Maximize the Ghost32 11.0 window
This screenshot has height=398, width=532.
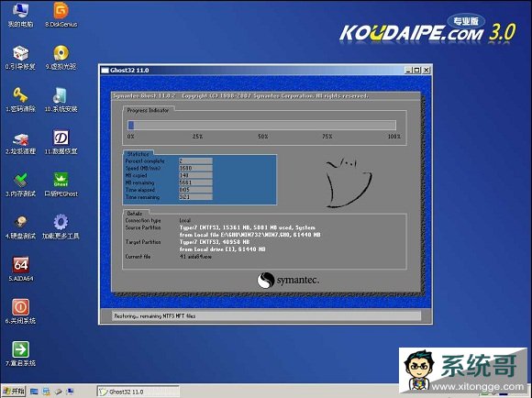pos(417,71)
